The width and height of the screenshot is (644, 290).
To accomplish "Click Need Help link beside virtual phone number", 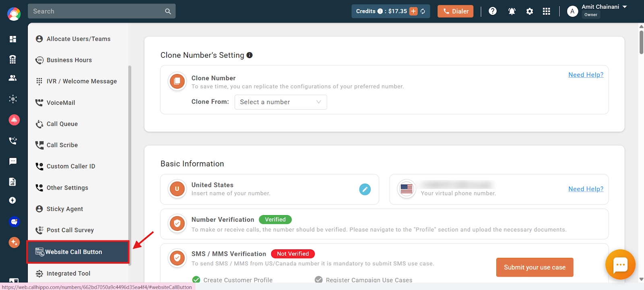I will click(x=586, y=189).
